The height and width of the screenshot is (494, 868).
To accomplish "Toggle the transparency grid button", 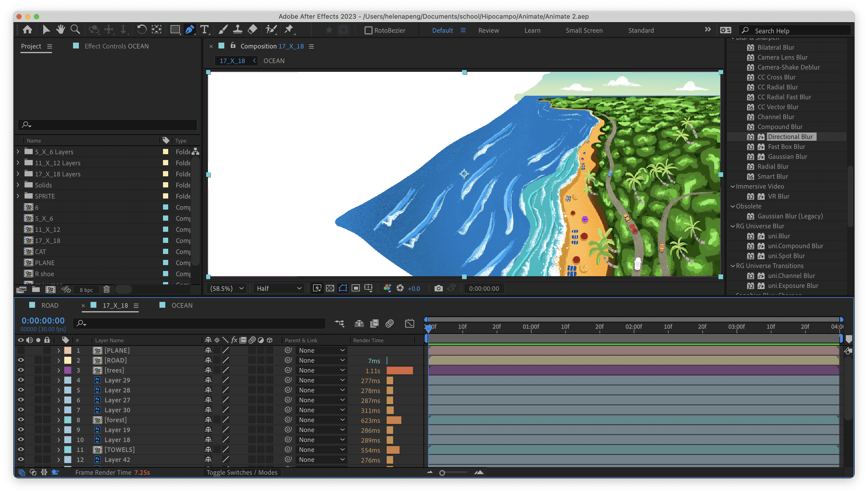I will (330, 288).
